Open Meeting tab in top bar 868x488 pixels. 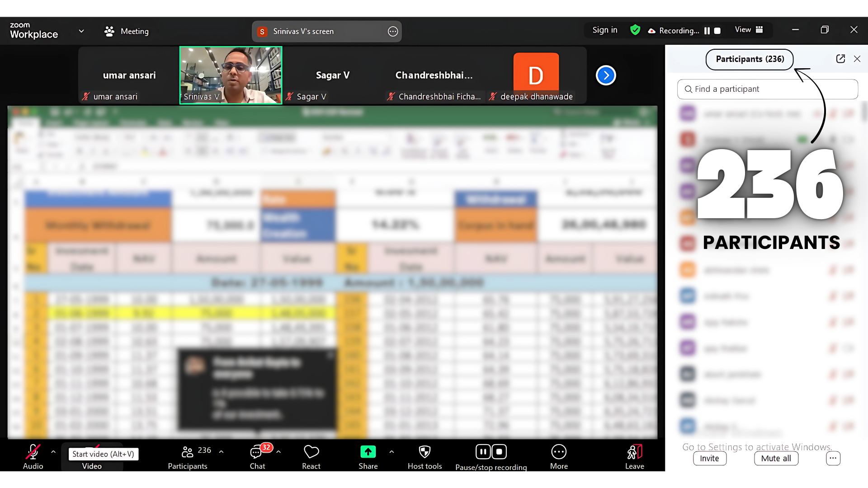point(126,31)
